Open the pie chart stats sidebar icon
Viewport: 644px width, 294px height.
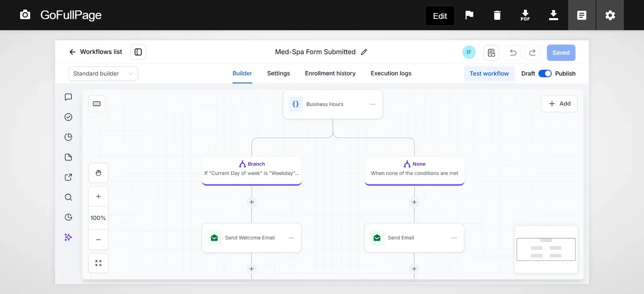68,137
